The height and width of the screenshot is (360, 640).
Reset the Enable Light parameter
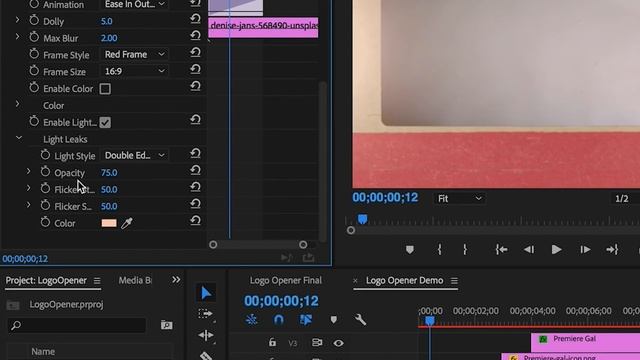[x=195, y=120]
